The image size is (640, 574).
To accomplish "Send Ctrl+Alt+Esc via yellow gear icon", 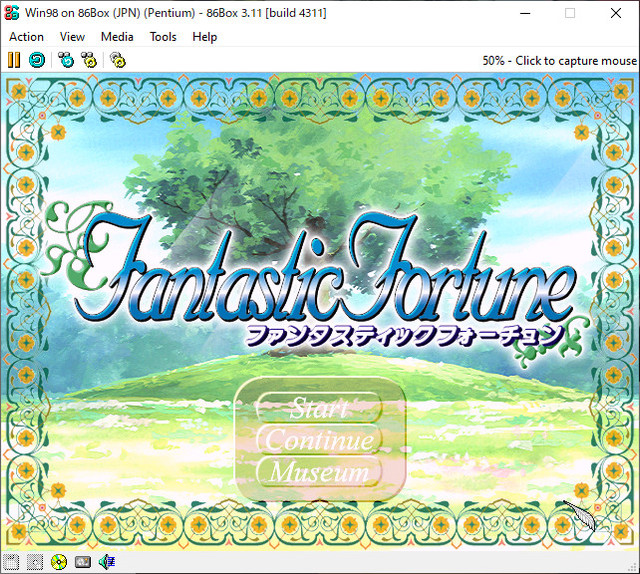I will (89, 60).
